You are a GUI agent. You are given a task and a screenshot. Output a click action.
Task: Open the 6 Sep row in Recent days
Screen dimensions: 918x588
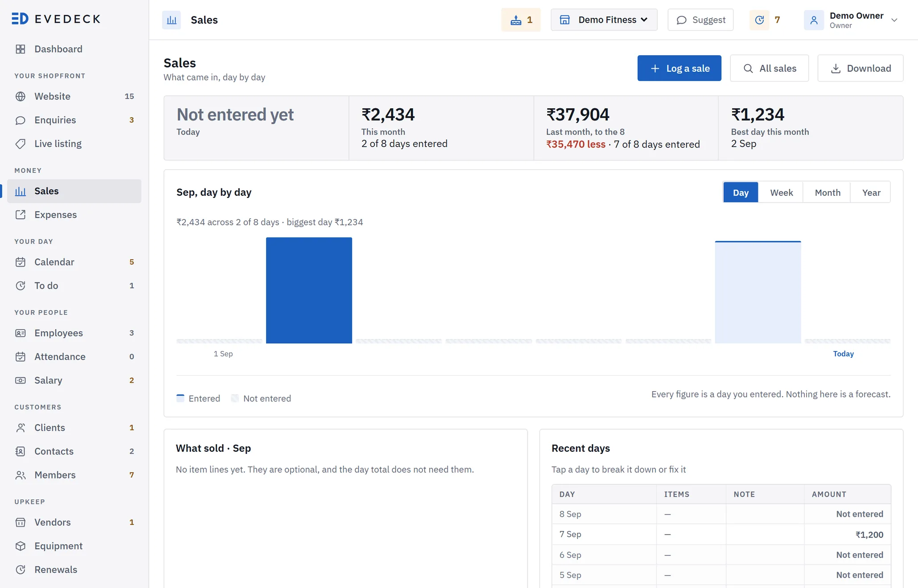(x=721, y=555)
